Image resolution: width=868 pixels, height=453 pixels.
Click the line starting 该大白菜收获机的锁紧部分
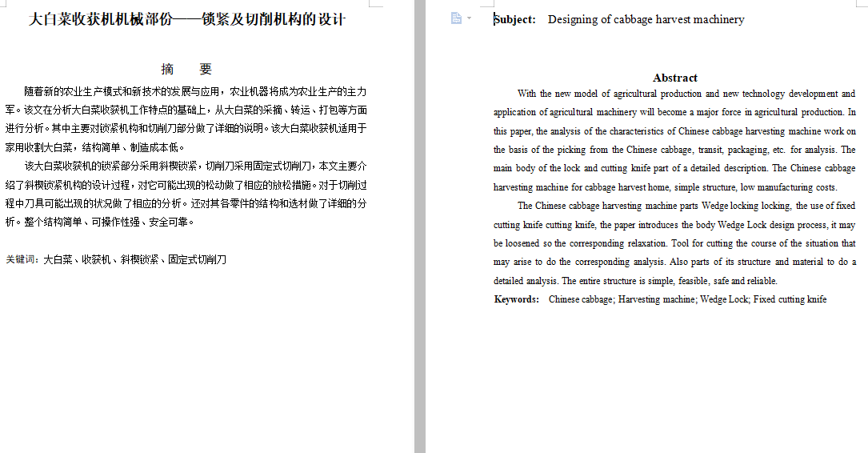[195, 166]
